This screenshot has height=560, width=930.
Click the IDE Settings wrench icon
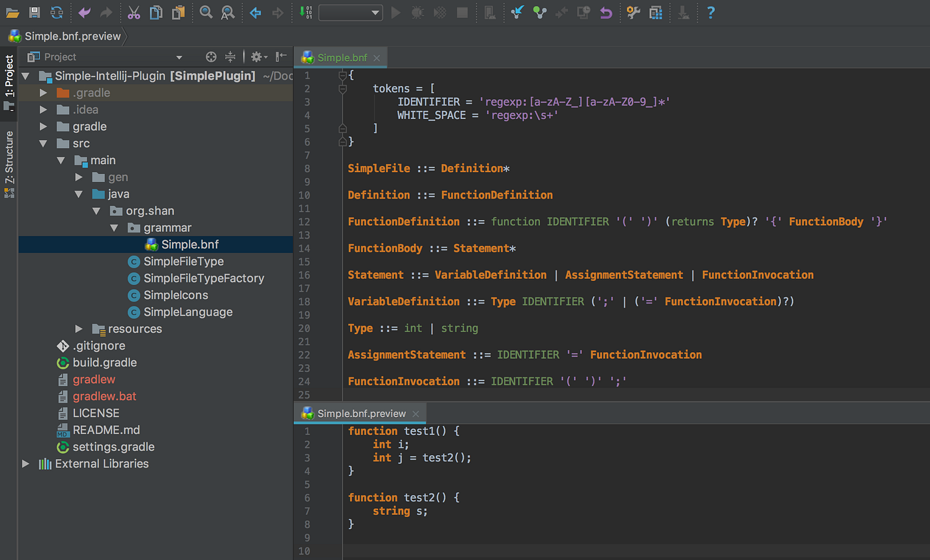click(x=632, y=13)
